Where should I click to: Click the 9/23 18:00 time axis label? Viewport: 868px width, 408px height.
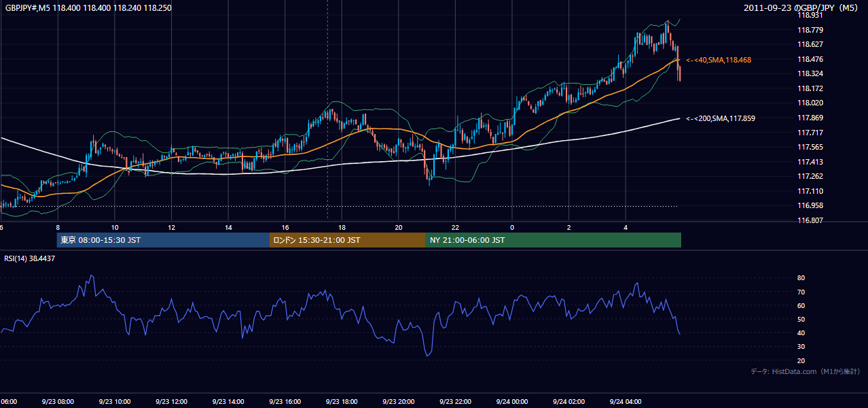click(342, 402)
